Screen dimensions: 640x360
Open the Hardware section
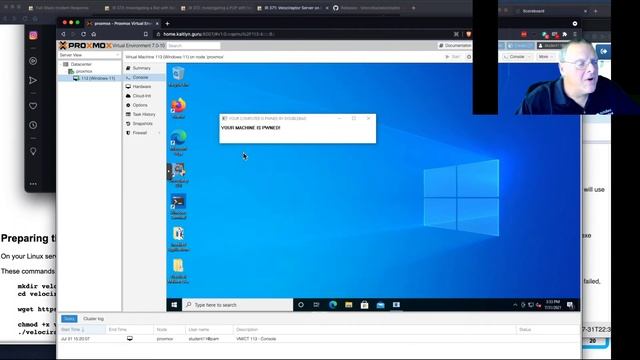coord(142,87)
